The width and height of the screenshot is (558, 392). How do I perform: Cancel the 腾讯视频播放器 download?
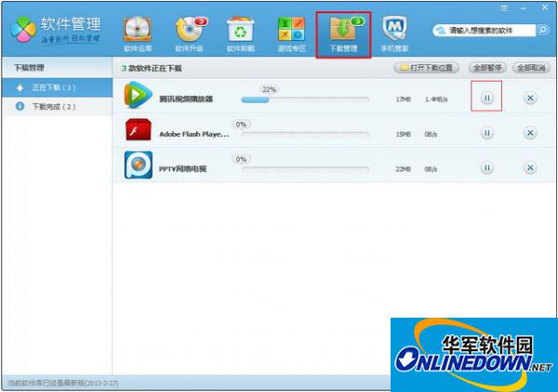tap(530, 98)
